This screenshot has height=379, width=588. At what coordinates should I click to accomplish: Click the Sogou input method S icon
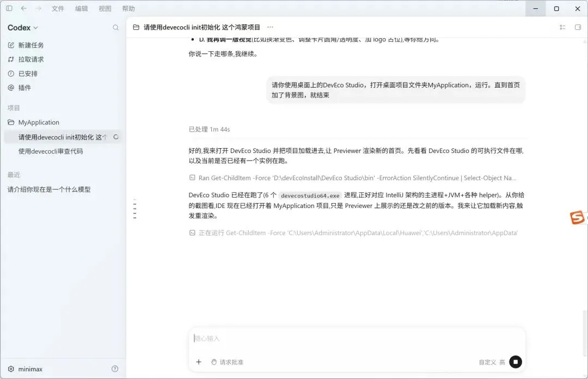[x=577, y=217]
